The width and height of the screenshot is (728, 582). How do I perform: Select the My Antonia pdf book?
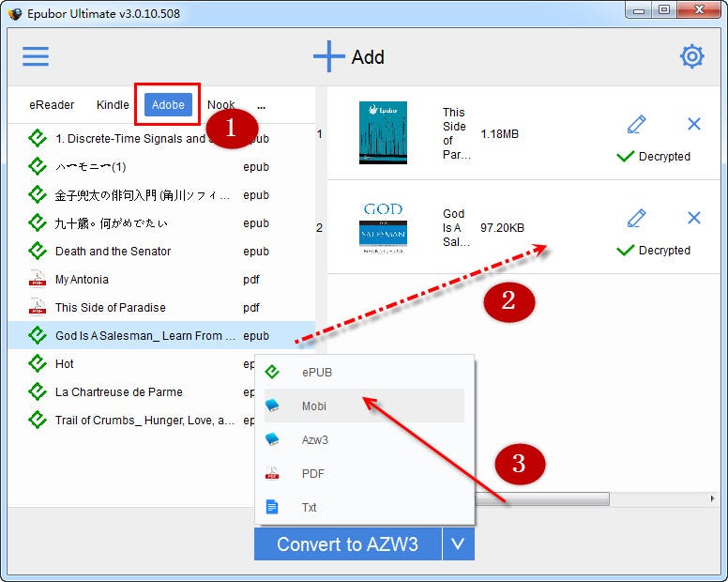point(161,279)
